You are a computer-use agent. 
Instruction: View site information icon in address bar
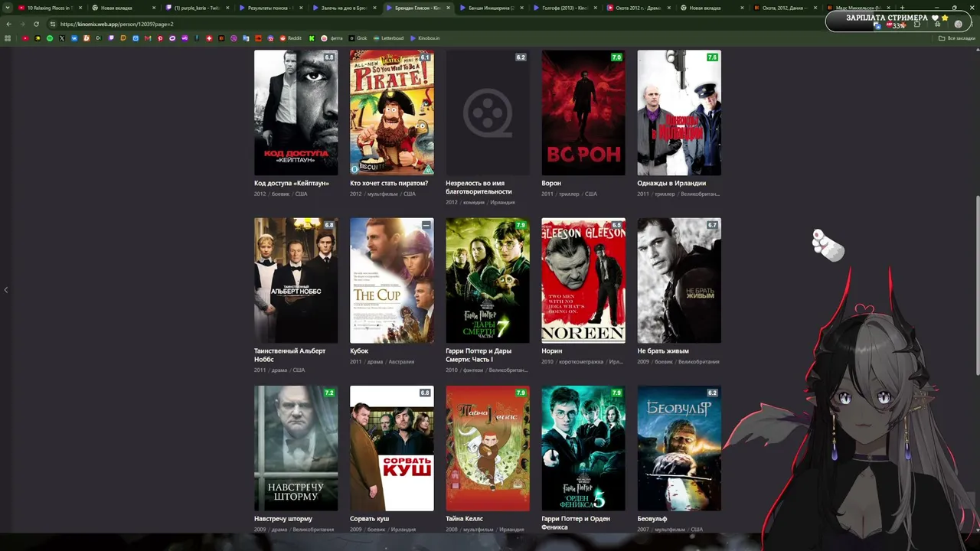click(52, 24)
